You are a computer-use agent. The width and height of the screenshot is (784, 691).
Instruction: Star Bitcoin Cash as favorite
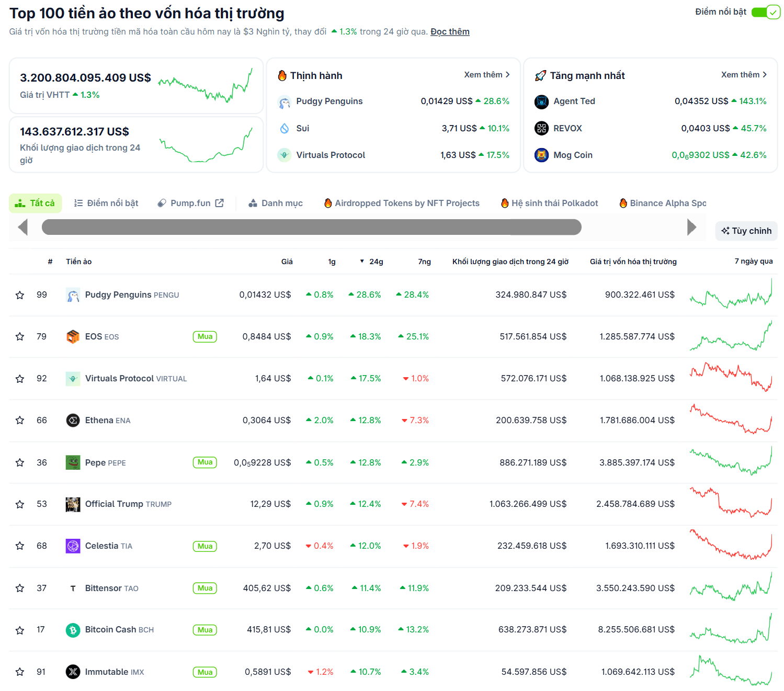(20, 630)
